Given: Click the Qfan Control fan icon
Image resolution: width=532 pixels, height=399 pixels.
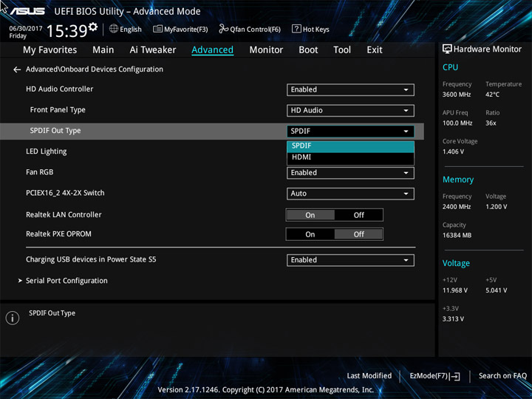Looking at the screenshot, I should (x=223, y=29).
